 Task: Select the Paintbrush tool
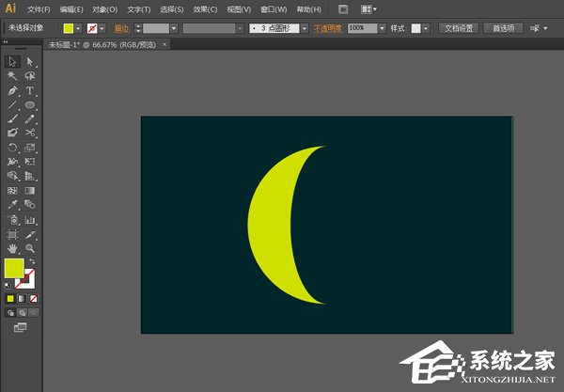click(x=12, y=118)
